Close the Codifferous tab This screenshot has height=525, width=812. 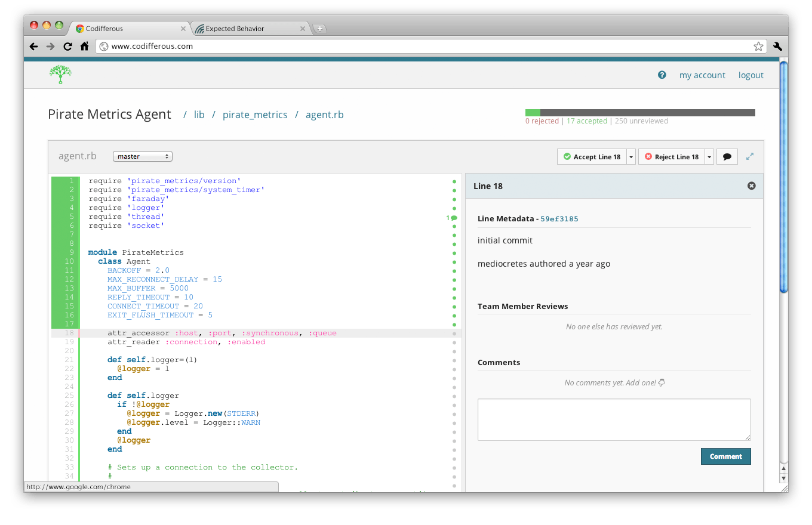point(183,29)
